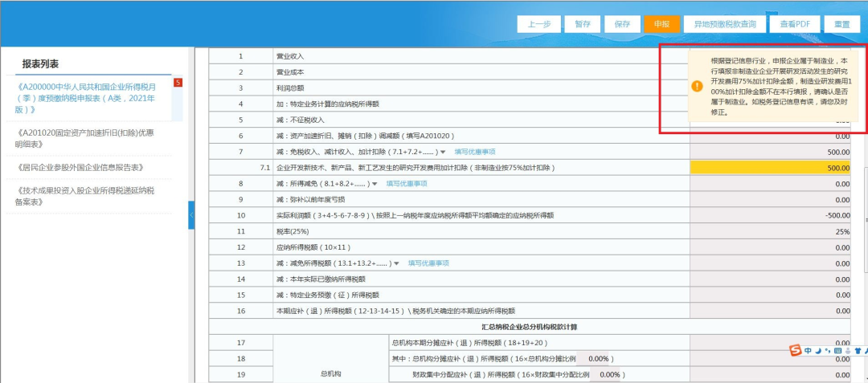Click row label 应纳所得税额（10×11）
Screen dimensions: 868x383
313,247
